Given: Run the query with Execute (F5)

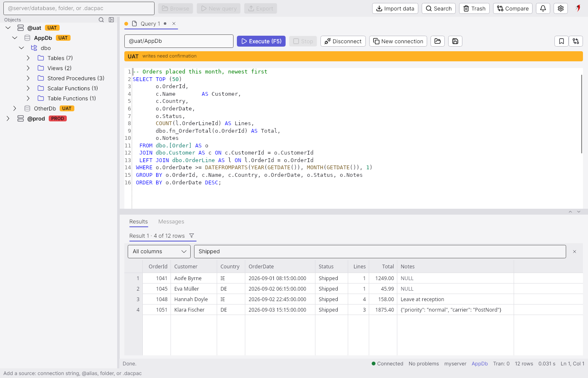Looking at the screenshot, I should coord(261,41).
